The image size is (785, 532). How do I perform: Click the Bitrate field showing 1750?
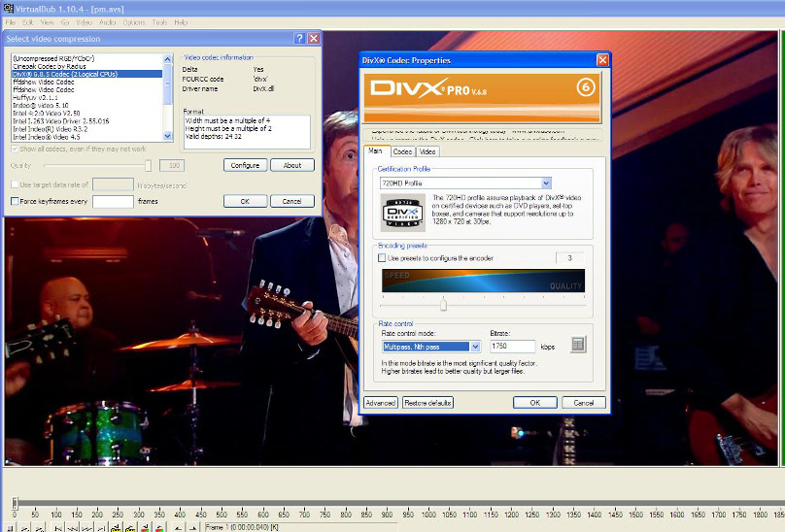(x=512, y=347)
